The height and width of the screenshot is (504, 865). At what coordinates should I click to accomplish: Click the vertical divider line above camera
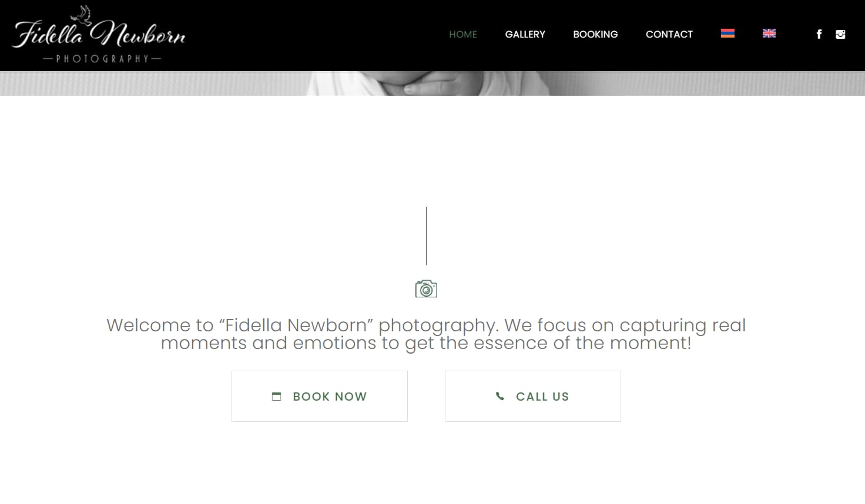click(427, 236)
